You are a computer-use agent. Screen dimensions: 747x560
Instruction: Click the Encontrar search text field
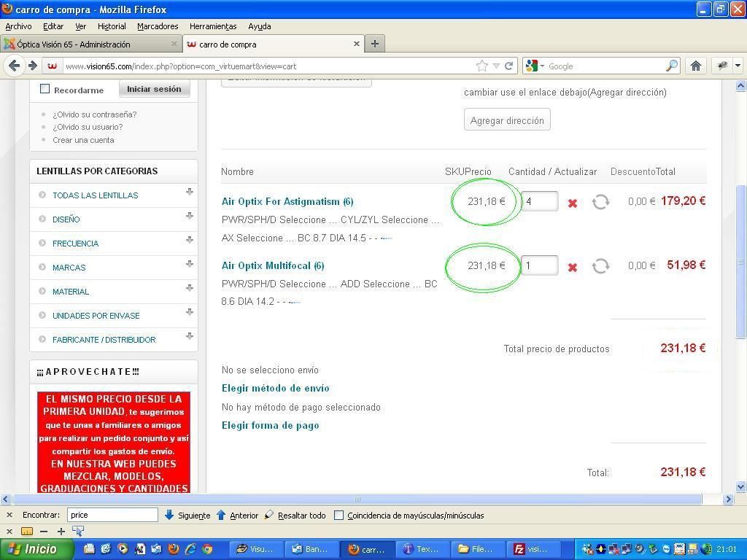[112, 515]
